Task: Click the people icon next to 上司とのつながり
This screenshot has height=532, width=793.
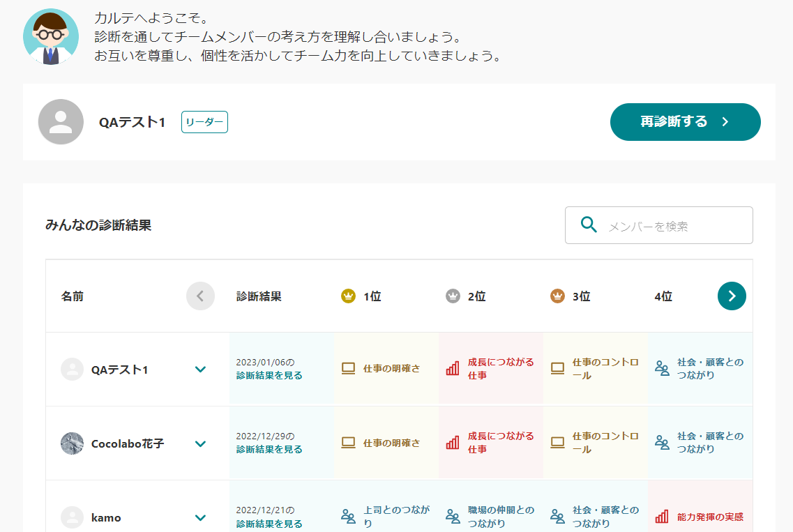Action: click(348, 517)
